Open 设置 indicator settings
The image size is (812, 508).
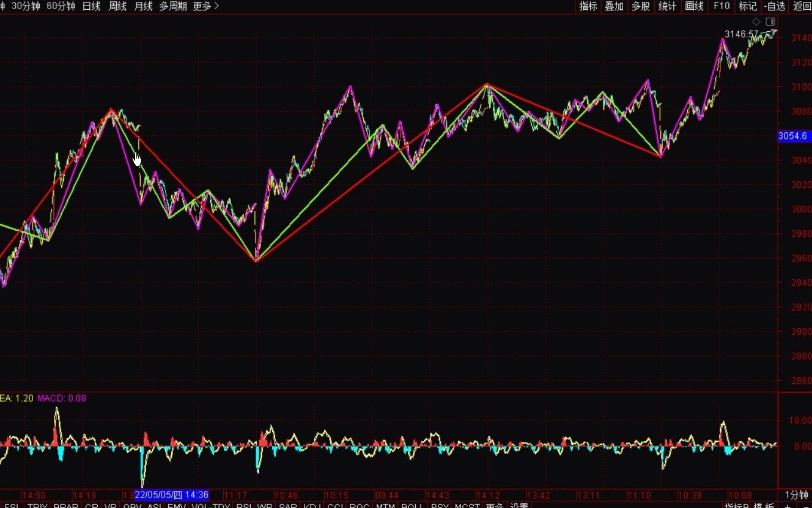coord(519,506)
